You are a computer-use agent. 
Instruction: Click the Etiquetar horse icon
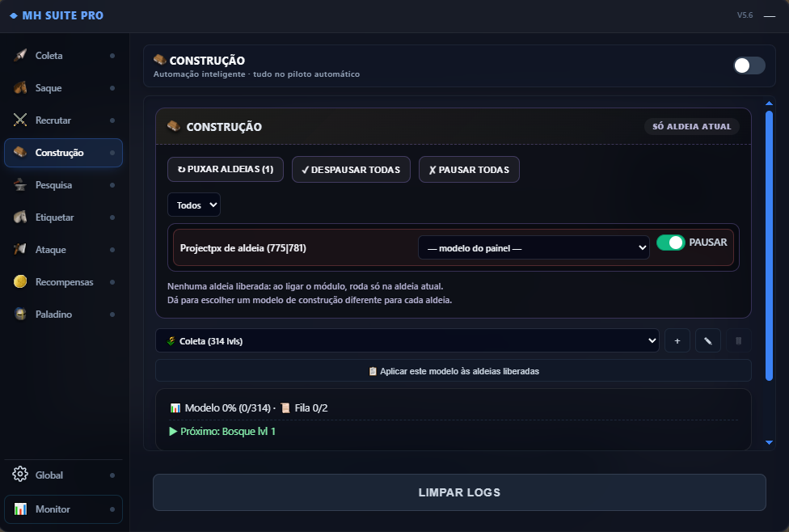(20, 217)
